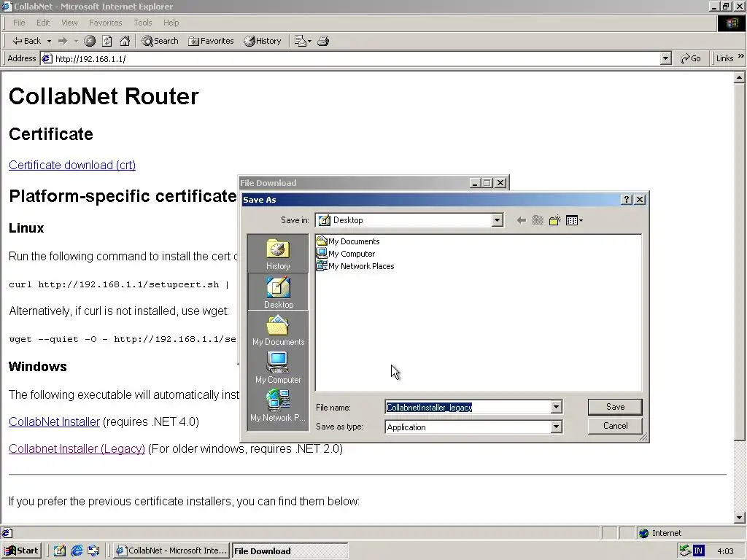The image size is (747, 560).
Task: Open the Search pane in IE toolbar
Action: [x=160, y=41]
